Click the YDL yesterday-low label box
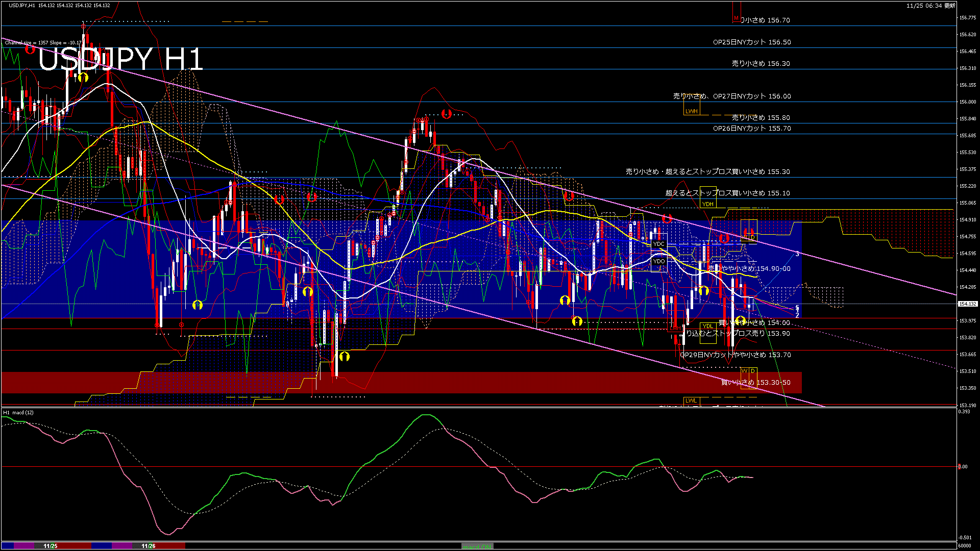Image resolution: width=980 pixels, height=551 pixels. pyautogui.click(x=708, y=327)
